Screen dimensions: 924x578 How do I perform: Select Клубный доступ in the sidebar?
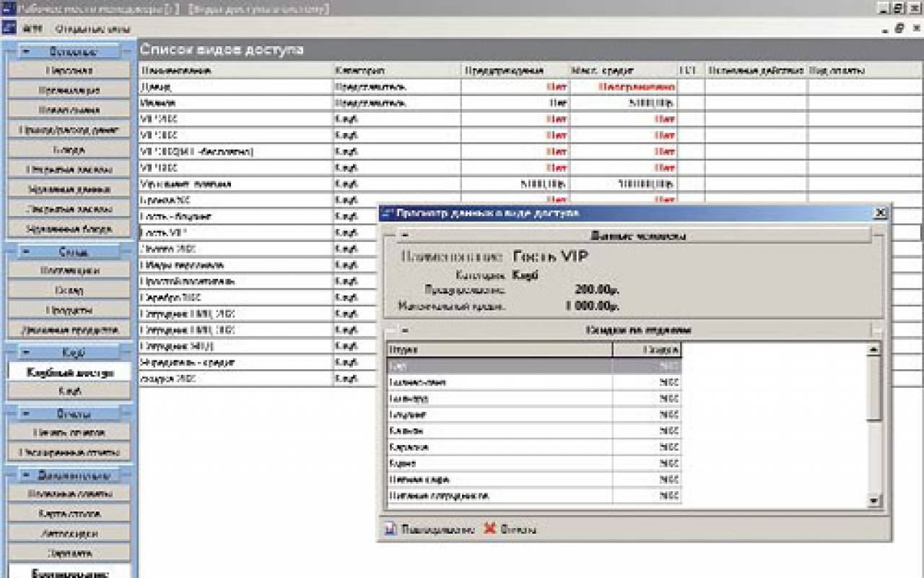pyautogui.click(x=70, y=373)
